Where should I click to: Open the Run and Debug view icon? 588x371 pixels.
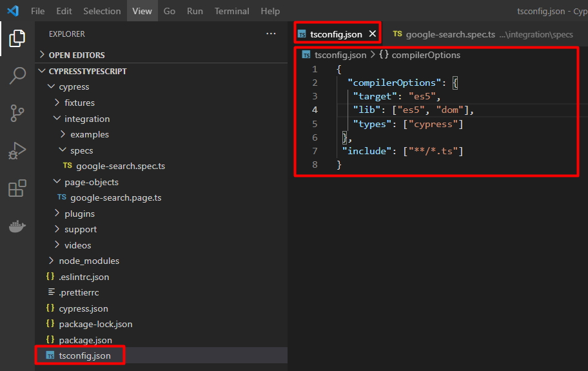point(17,151)
